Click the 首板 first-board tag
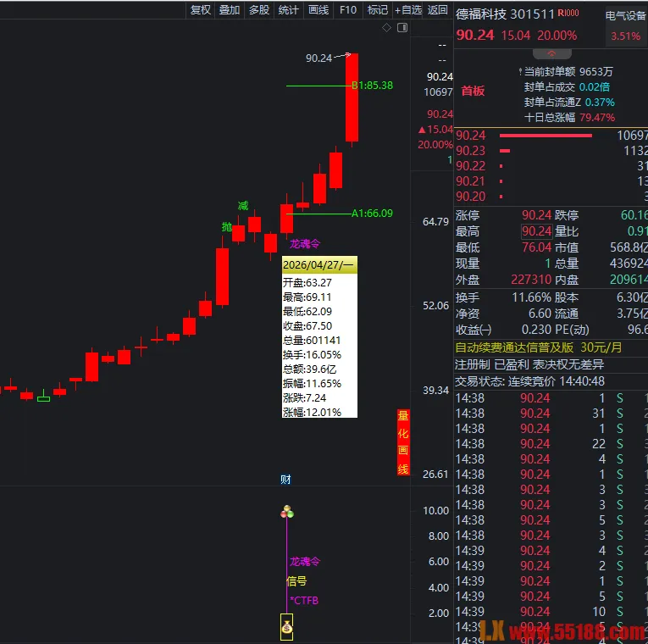The image size is (648, 644). click(474, 91)
